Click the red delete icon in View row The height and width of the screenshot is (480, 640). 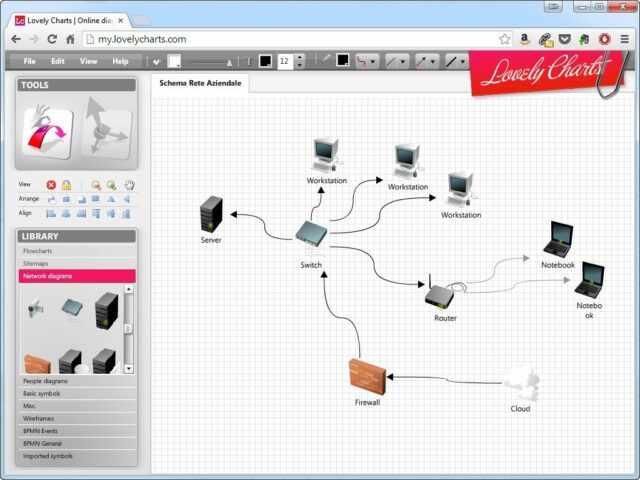(51, 185)
